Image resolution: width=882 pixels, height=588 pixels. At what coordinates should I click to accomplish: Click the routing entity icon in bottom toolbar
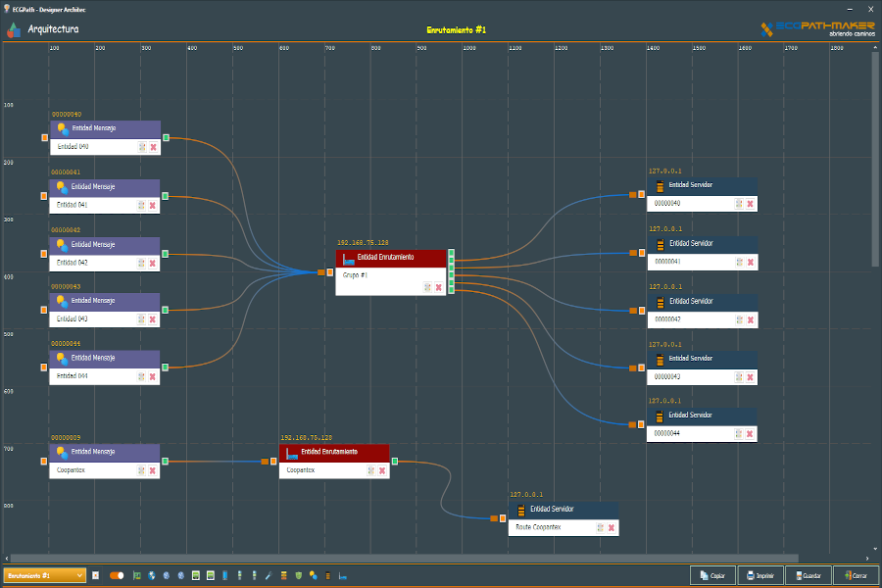point(341,575)
